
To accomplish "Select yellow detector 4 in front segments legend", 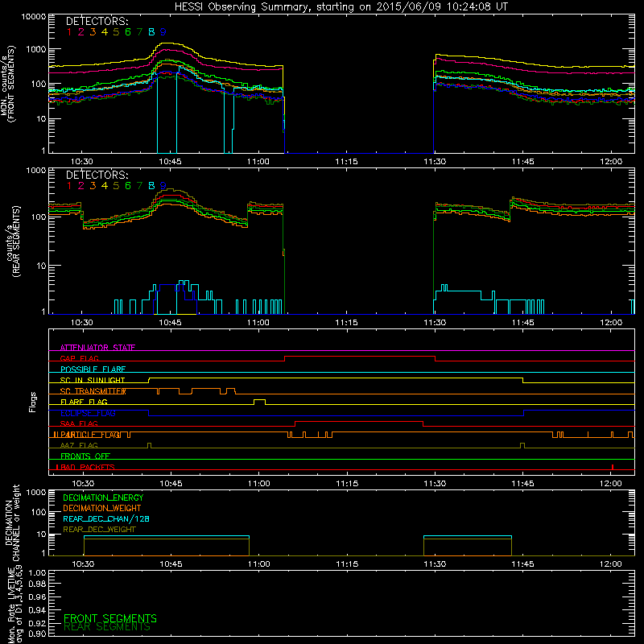I will click(x=105, y=32).
